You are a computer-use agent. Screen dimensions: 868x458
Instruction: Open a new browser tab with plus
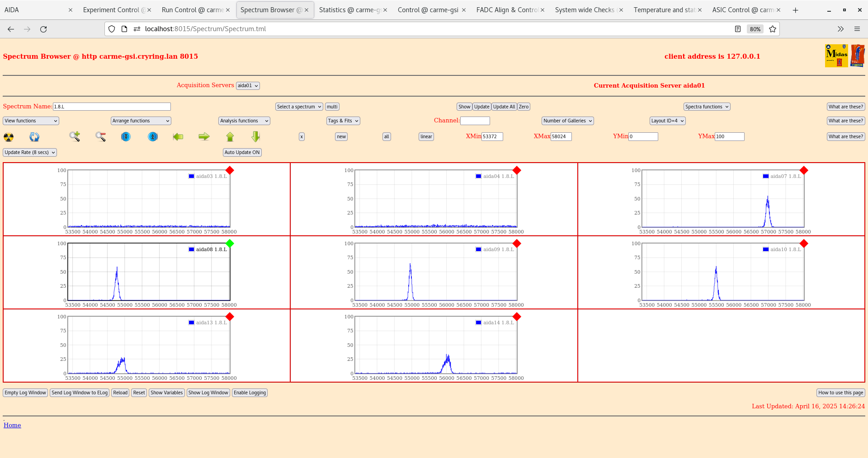(x=796, y=10)
